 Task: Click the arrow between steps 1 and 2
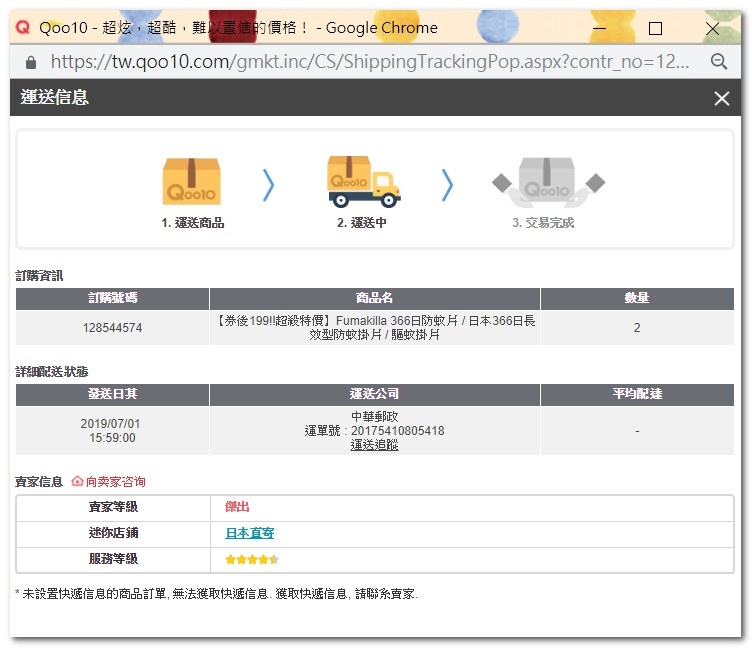(x=269, y=185)
